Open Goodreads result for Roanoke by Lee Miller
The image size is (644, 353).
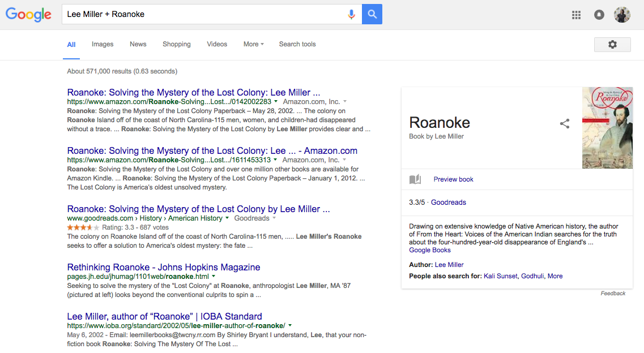click(x=198, y=209)
